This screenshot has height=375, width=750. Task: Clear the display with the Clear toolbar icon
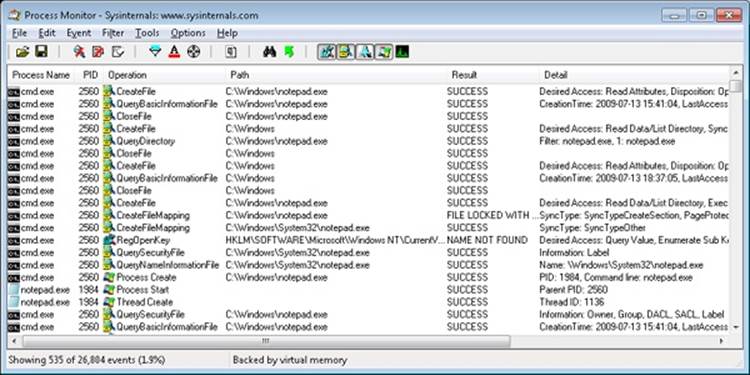click(x=118, y=52)
